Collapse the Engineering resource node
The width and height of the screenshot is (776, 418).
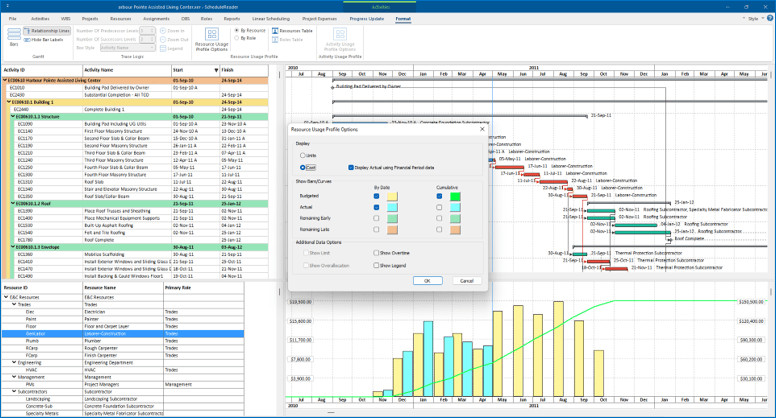(x=14, y=363)
